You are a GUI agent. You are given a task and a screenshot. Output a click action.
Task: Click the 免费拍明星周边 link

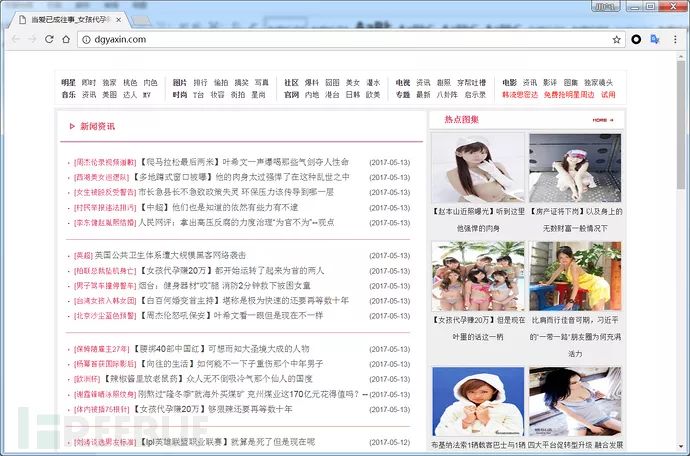coord(570,95)
